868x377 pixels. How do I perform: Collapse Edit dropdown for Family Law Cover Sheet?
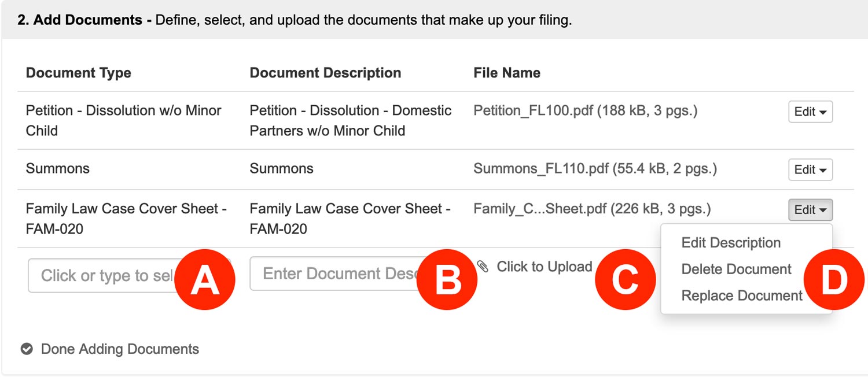(810, 210)
